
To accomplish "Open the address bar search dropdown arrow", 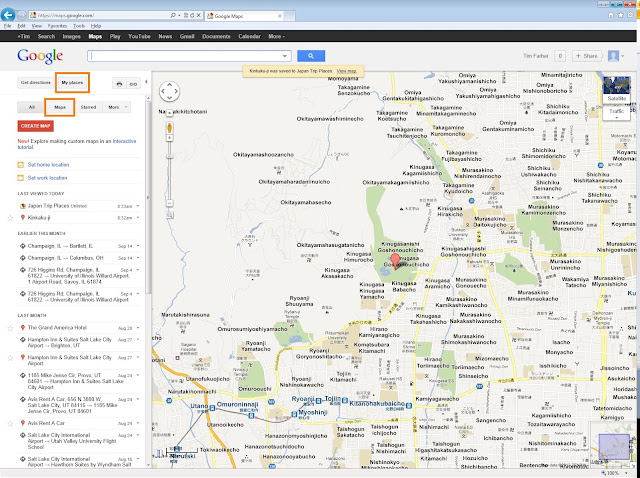I will pos(180,16).
